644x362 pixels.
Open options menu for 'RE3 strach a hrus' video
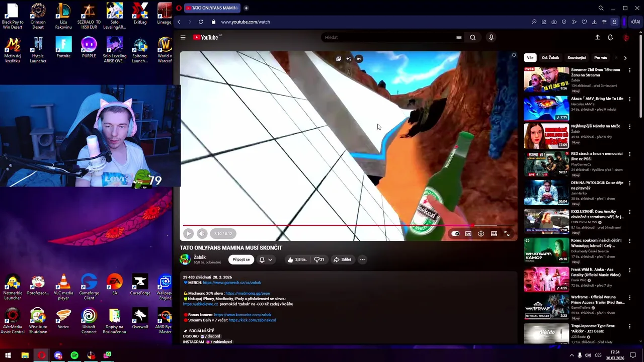[x=629, y=154]
